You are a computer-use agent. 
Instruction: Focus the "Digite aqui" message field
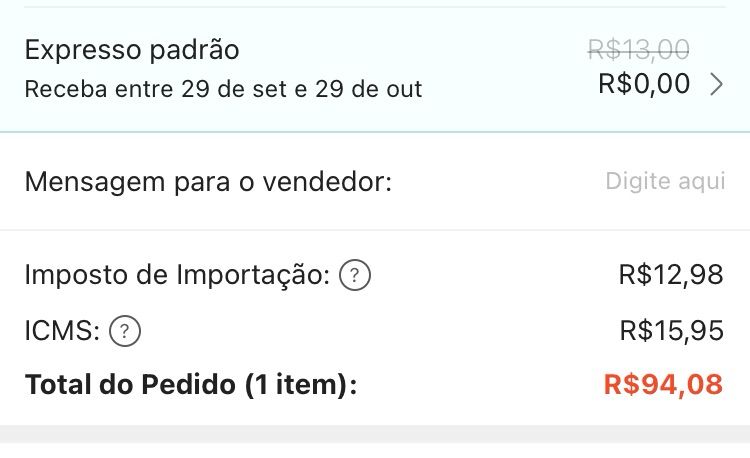click(x=665, y=181)
